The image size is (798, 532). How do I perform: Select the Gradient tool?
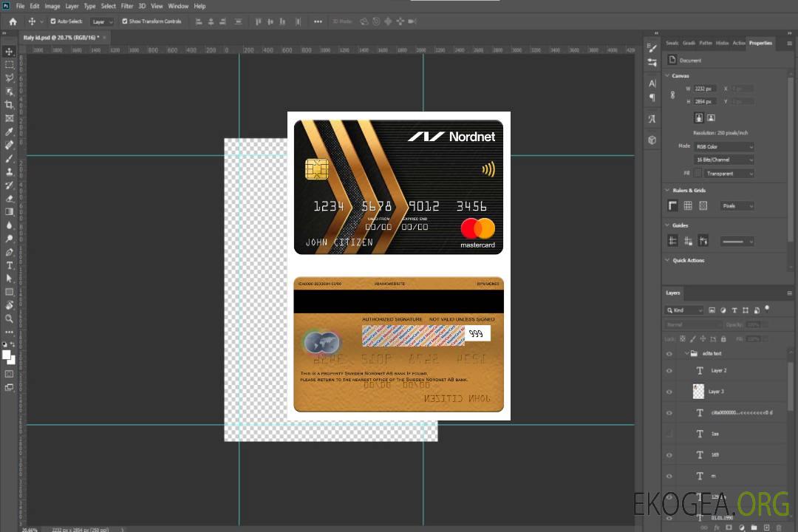point(9,212)
